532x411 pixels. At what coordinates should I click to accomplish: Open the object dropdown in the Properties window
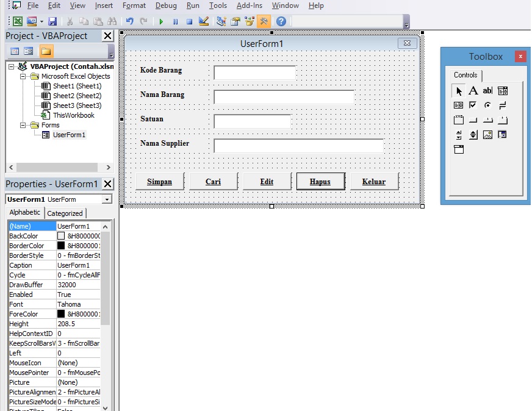pyautogui.click(x=106, y=199)
